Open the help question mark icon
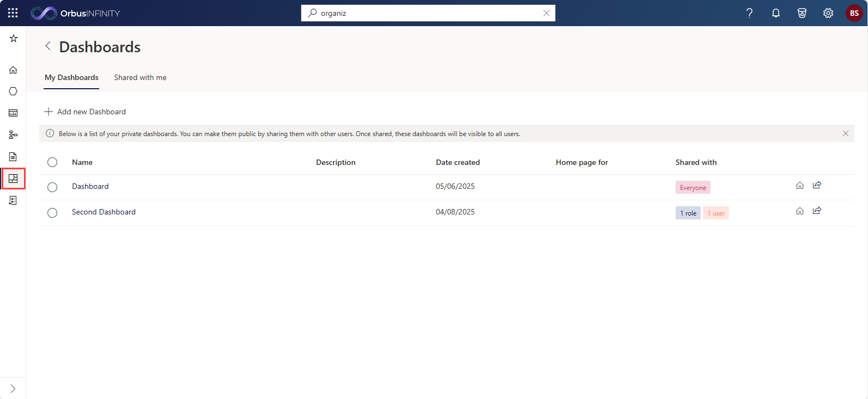The image size is (868, 399). [x=750, y=13]
